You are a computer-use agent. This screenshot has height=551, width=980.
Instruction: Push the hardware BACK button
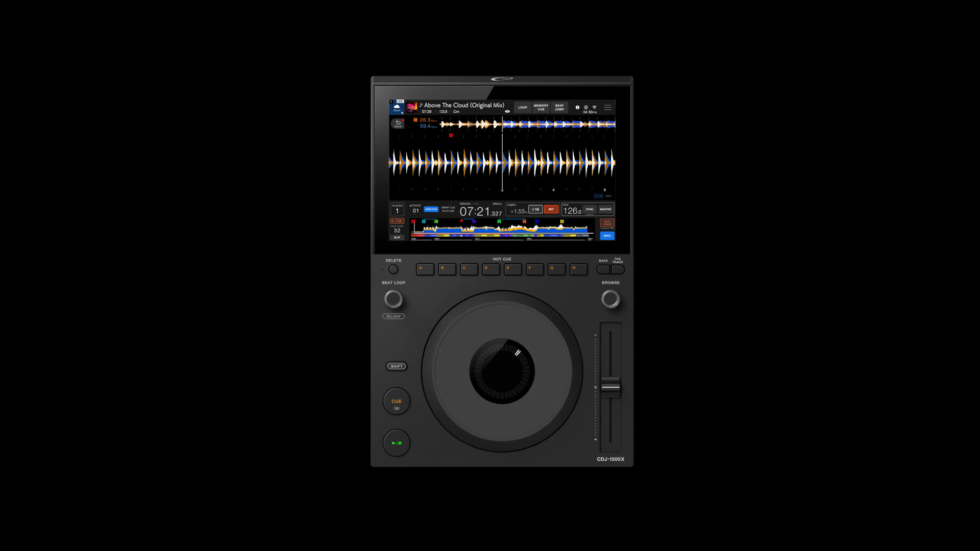point(603,269)
